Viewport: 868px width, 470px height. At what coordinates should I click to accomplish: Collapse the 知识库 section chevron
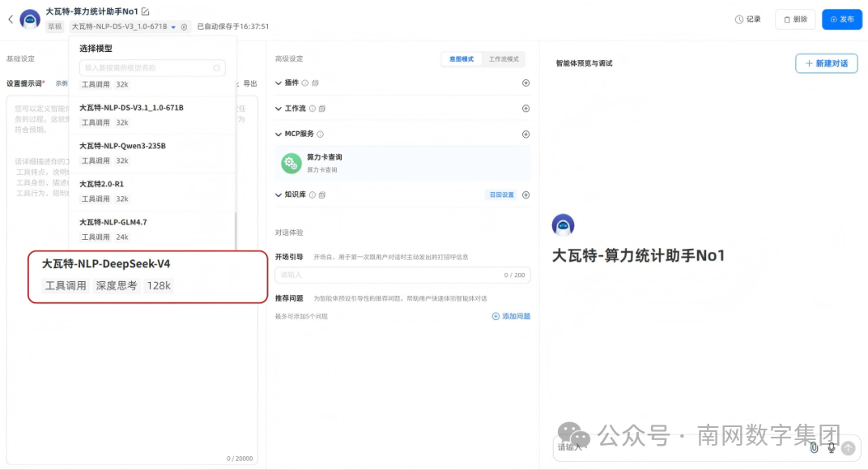[279, 195]
